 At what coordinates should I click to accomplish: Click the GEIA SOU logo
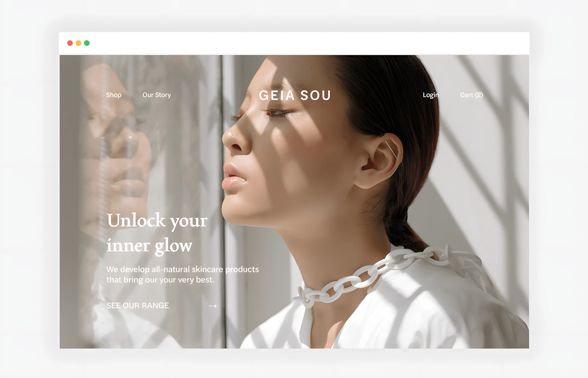295,96
